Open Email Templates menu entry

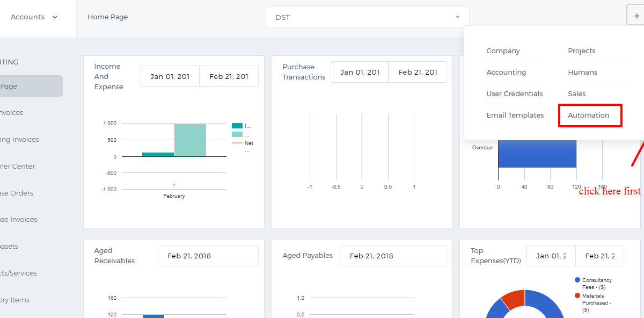click(x=515, y=115)
